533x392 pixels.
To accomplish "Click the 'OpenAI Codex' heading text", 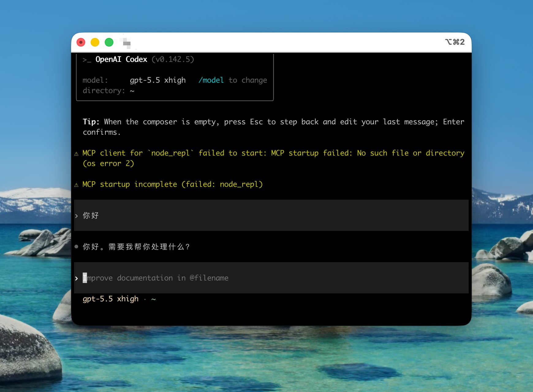I will click(121, 59).
